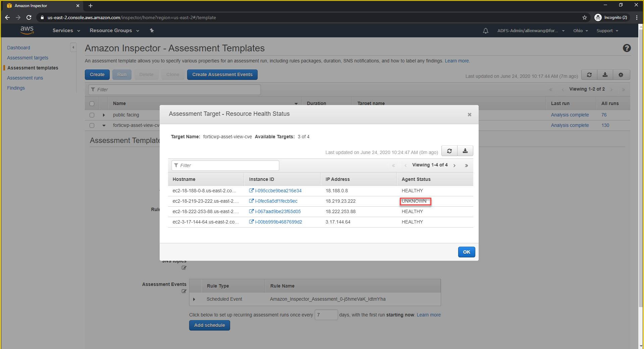Open the Ohio region dropdown

tap(581, 31)
